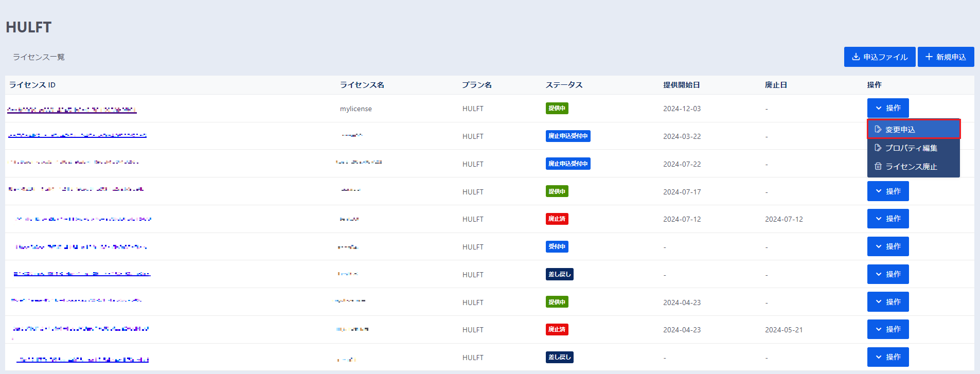Open 操作 dropdown for license retired 2024-05-21

tap(887, 330)
